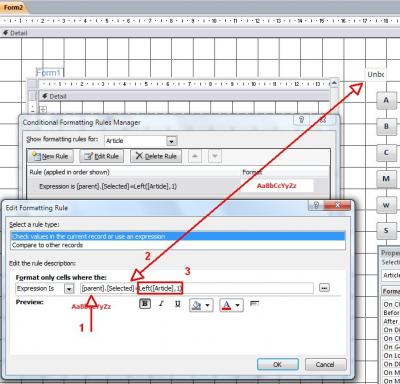Close the Edit Formatting Rule dialog
Viewport: 400px width, 384px height.
[x=337, y=205]
